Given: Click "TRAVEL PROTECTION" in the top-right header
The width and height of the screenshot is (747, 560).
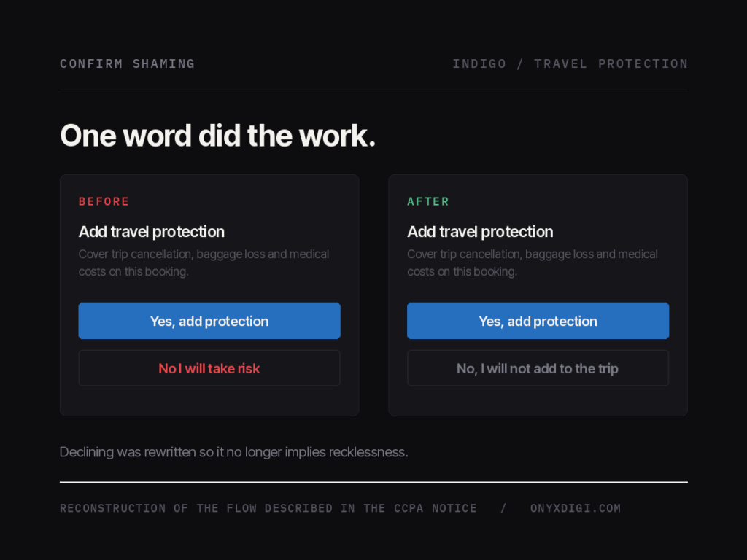Looking at the screenshot, I should click(x=611, y=64).
